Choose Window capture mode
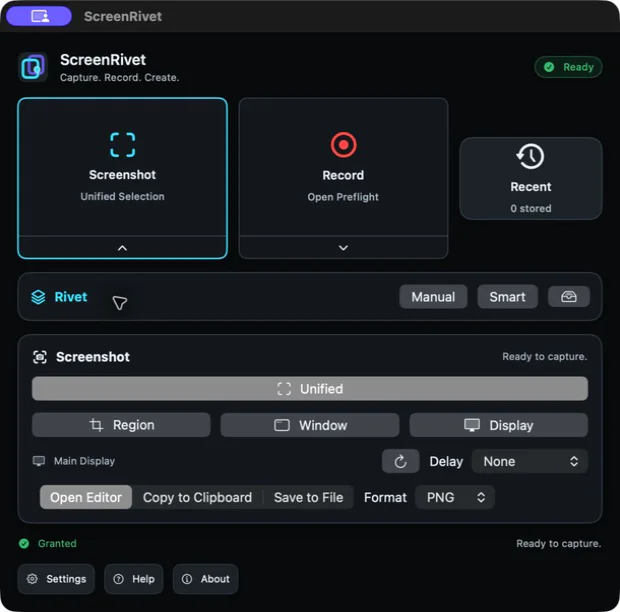 [310, 425]
